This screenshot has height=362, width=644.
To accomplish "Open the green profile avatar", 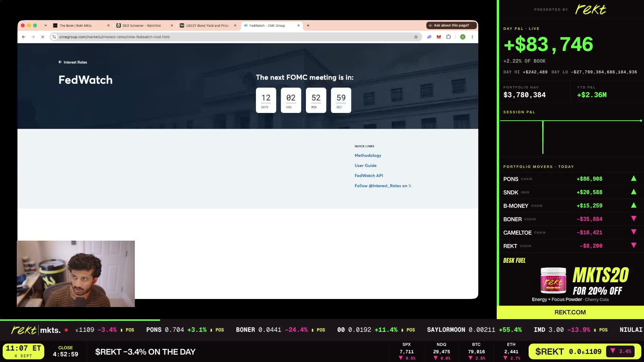I will [x=463, y=37].
